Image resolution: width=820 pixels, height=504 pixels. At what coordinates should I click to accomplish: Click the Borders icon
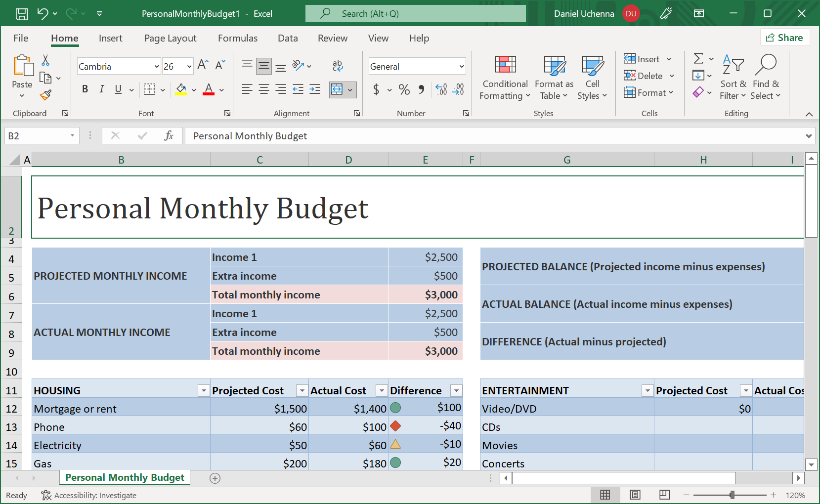149,89
